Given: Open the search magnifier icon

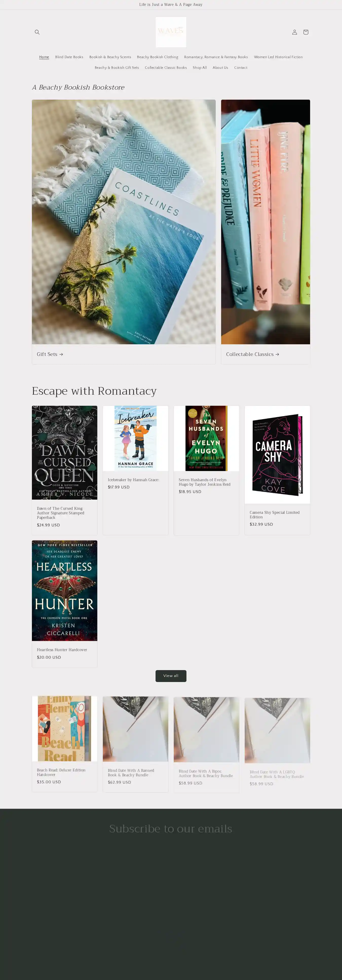Looking at the screenshot, I should coord(37,32).
